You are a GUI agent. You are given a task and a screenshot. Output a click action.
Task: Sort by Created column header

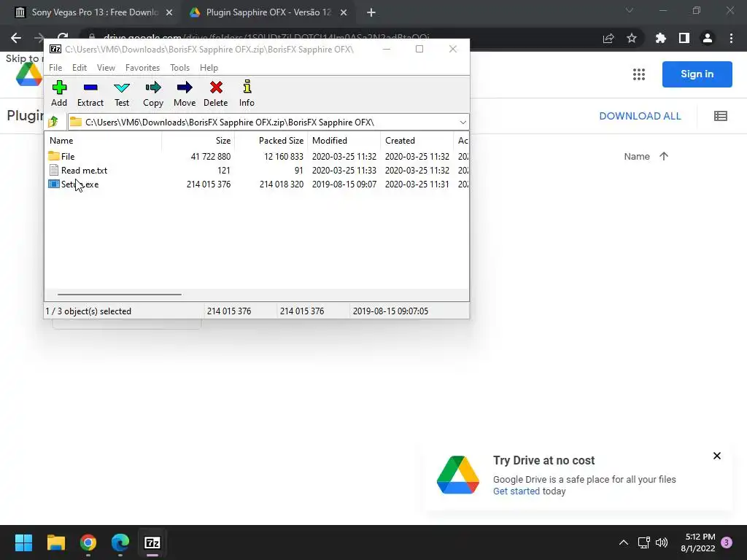417,141
